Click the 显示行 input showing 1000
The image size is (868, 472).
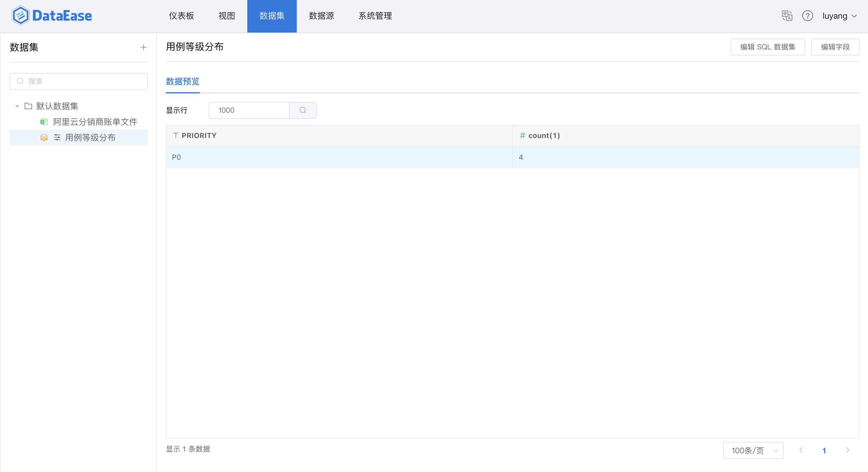point(249,110)
